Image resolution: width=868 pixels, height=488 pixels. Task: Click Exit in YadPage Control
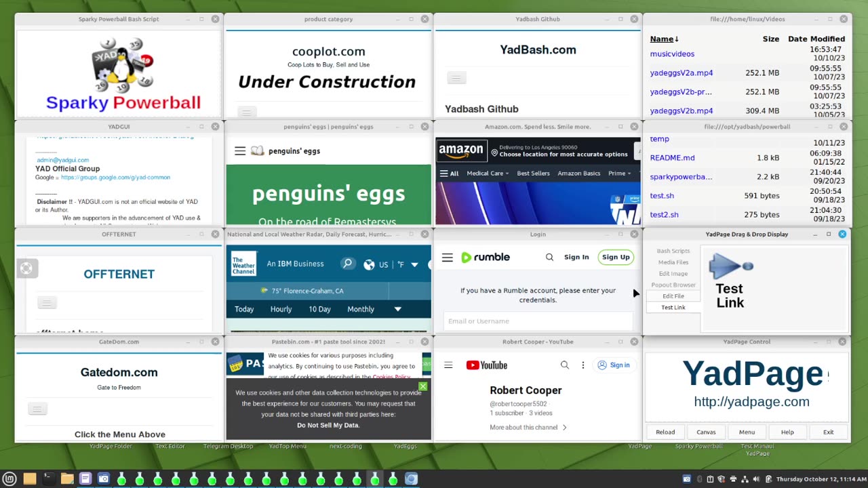828,432
